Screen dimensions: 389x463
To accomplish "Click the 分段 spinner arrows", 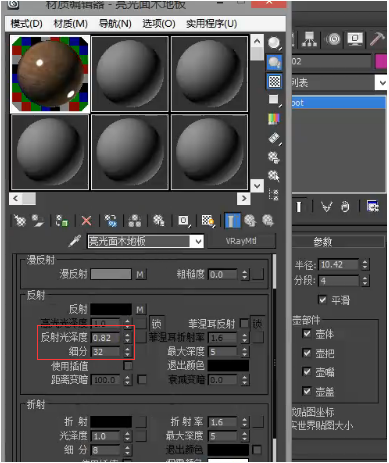I will (x=365, y=281).
